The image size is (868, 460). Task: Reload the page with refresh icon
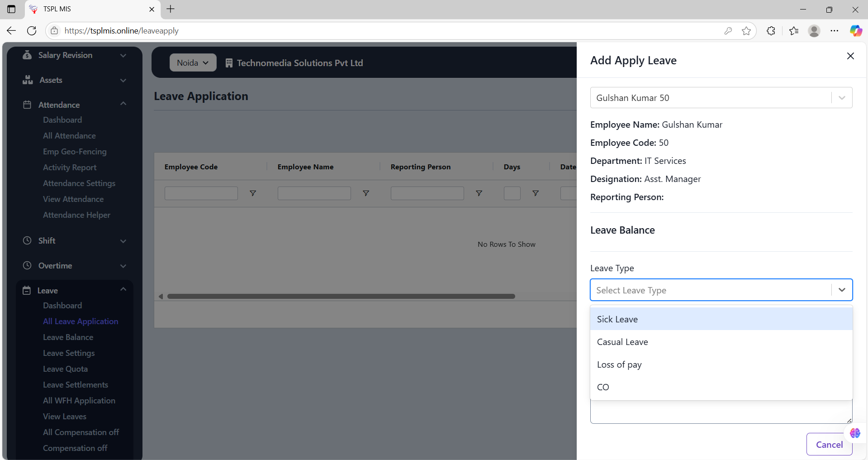(x=32, y=31)
